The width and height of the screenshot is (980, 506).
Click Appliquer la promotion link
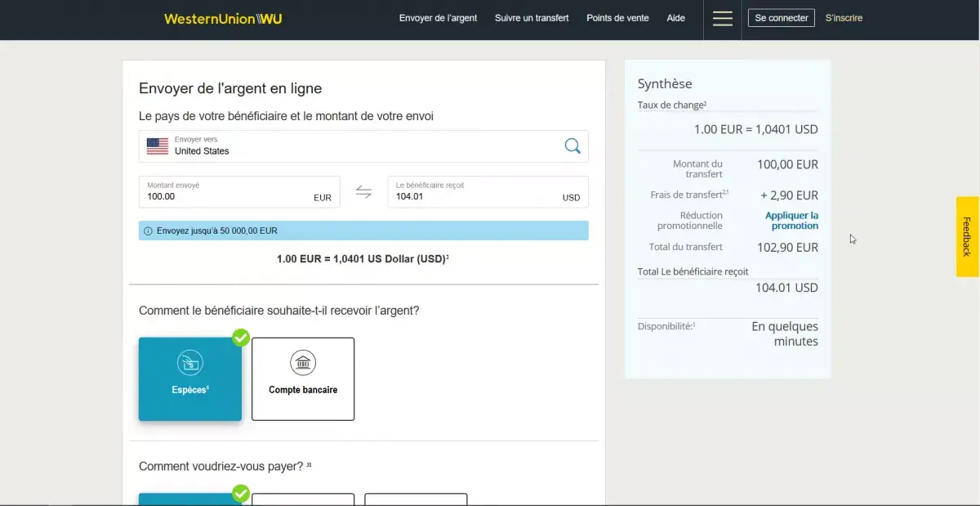[791, 221]
